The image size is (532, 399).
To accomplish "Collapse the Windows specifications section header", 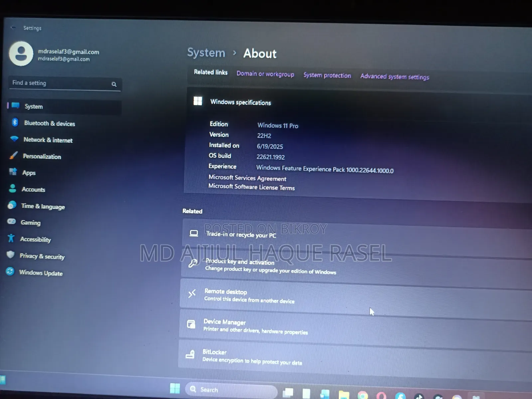I will tap(359, 103).
